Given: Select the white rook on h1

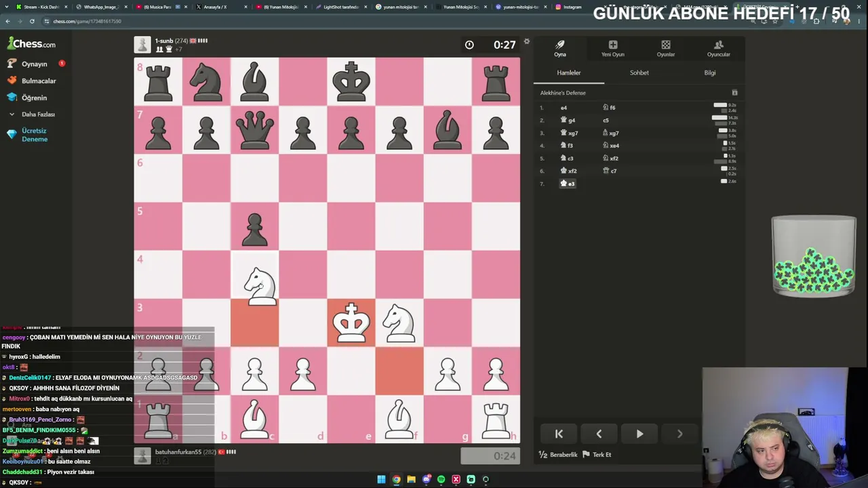Looking at the screenshot, I should (x=496, y=419).
